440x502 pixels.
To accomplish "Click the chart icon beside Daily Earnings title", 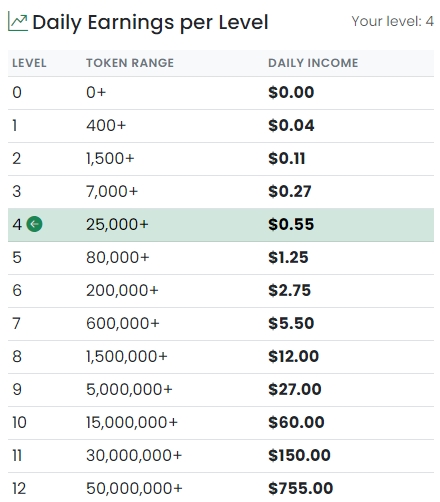I will (x=18, y=22).
